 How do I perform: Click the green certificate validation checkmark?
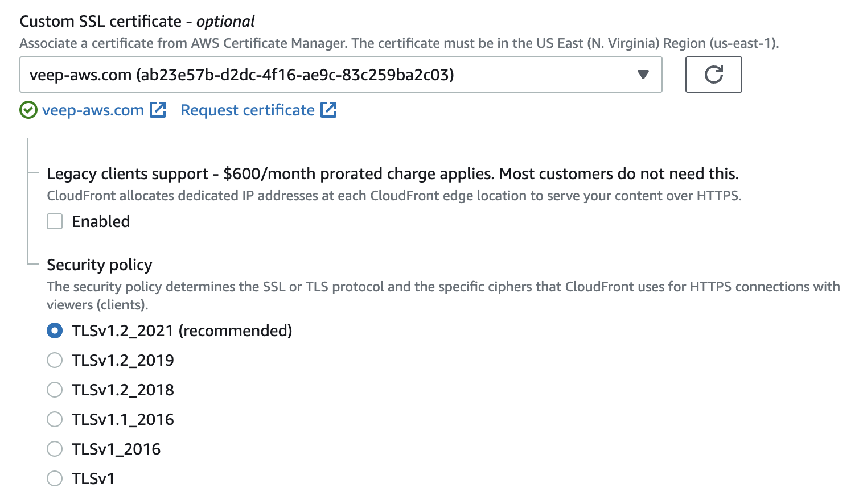27,110
